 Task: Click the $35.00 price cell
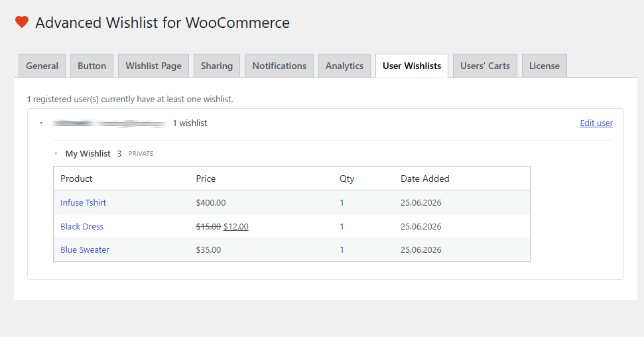[208, 250]
